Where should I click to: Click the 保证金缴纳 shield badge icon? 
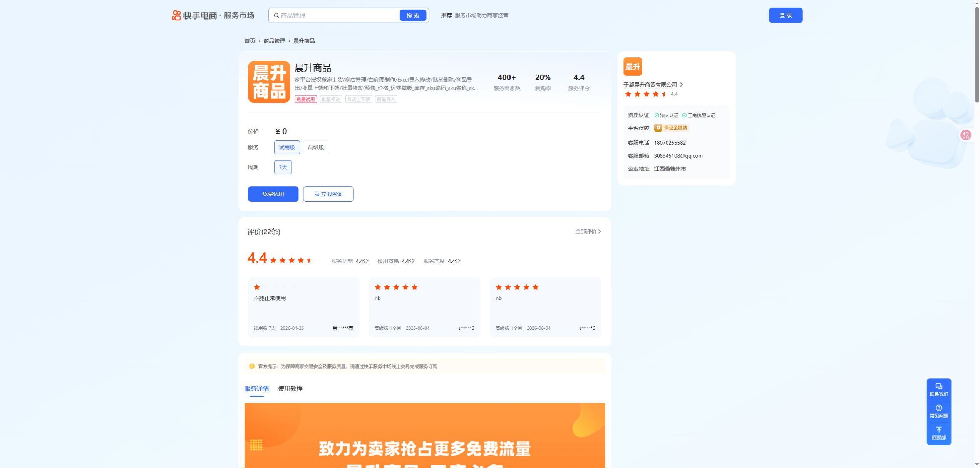tap(658, 128)
